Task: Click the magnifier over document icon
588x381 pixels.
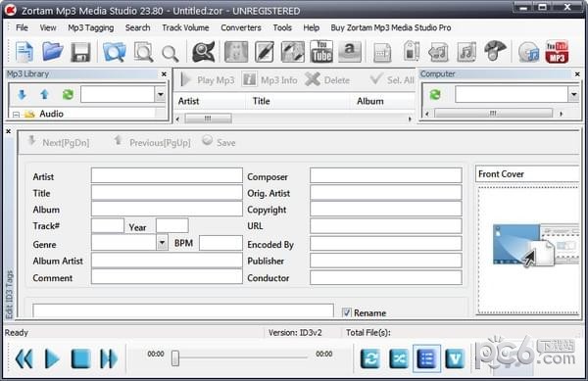Action: [143, 52]
